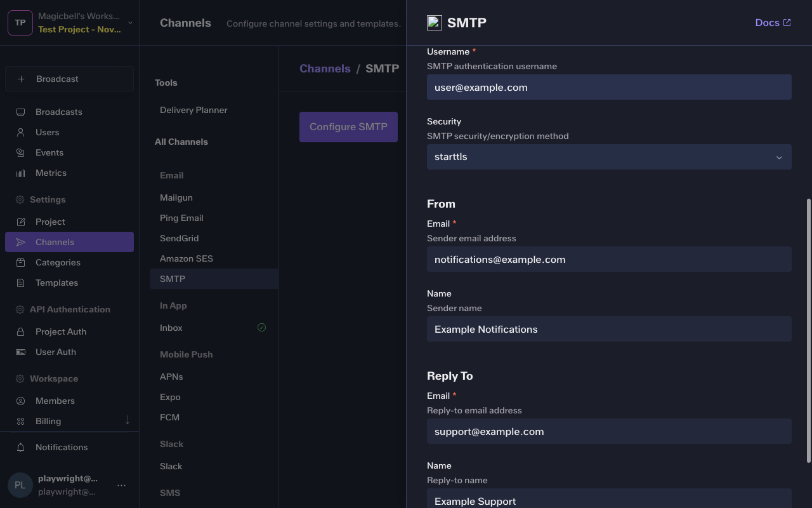This screenshot has height=508, width=812.
Task: Click the Inbox enabled checkmark indicator
Action: [261, 328]
